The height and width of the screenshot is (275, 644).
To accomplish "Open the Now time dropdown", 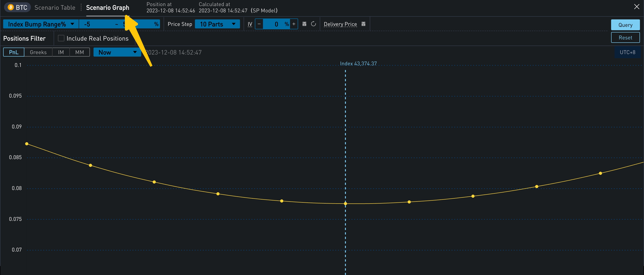I will 117,52.
